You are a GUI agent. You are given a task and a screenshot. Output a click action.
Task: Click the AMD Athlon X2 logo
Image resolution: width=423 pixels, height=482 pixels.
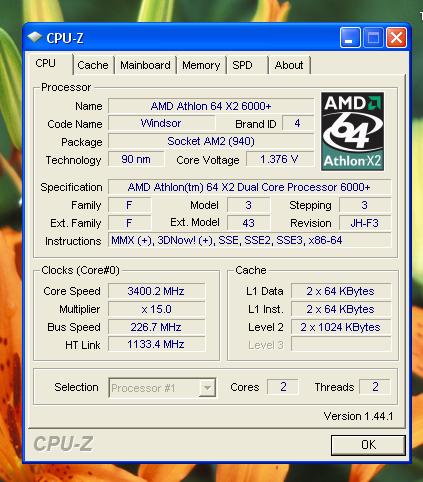pyautogui.click(x=352, y=131)
